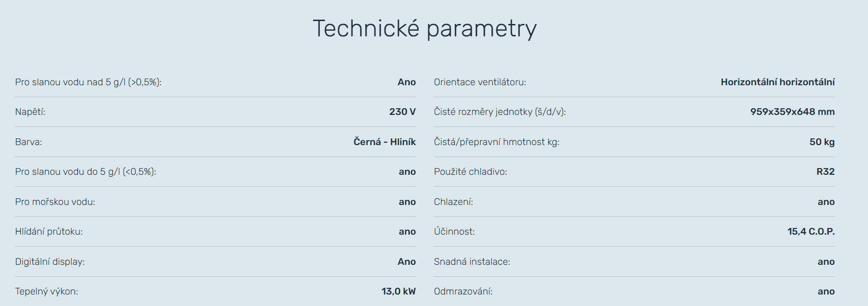Click the "Pro mořskou vodu:" label
This screenshot has height=306, width=868.
point(55,202)
